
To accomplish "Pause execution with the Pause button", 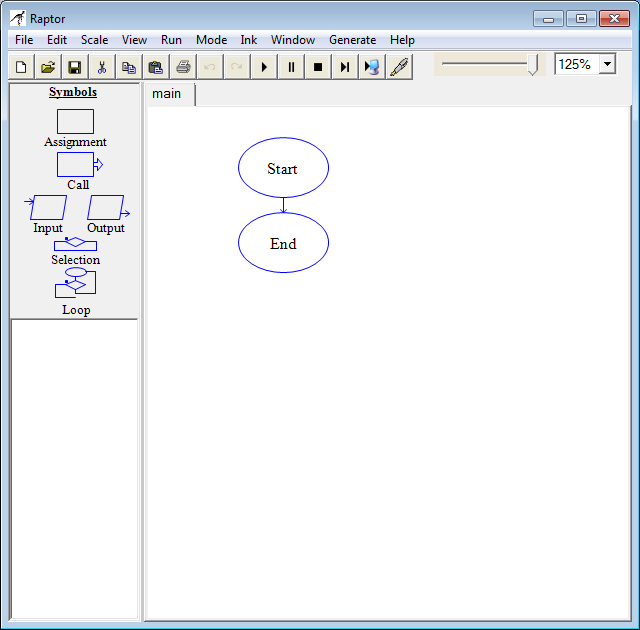I will [x=291, y=67].
